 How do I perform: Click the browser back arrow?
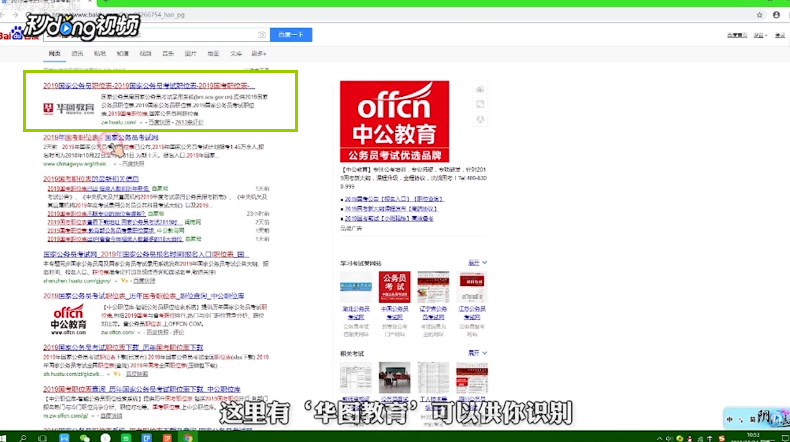coord(3,15)
